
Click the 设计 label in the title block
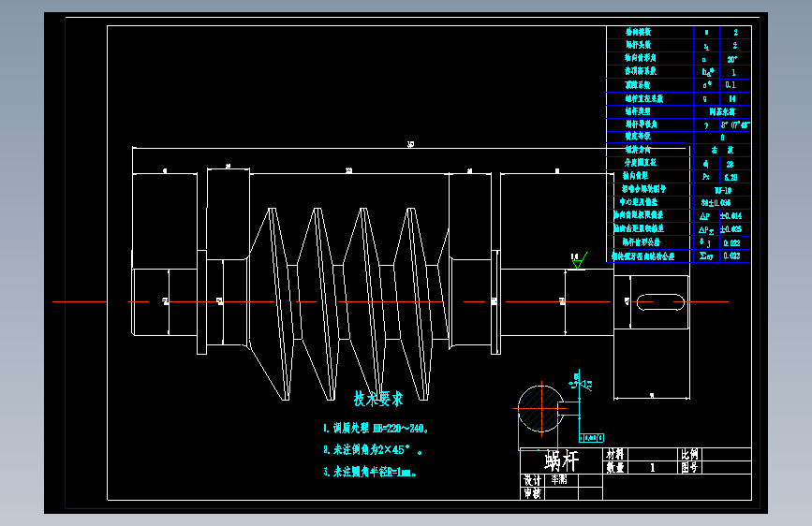[532, 480]
